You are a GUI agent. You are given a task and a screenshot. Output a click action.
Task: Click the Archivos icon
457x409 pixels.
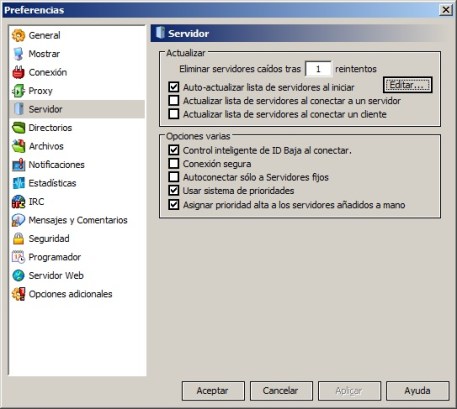coord(18,146)
